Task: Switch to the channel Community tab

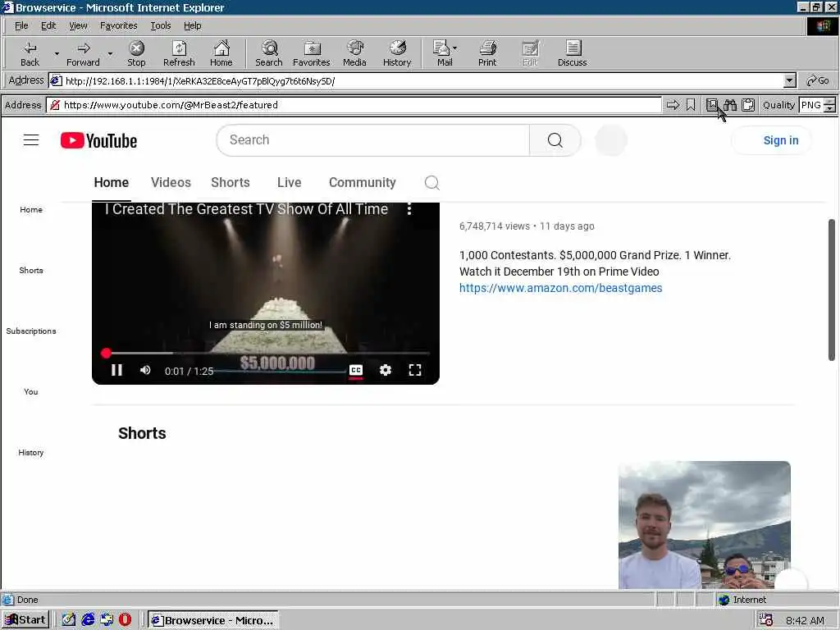Action: pyautogui.click(x=362, y=183)
